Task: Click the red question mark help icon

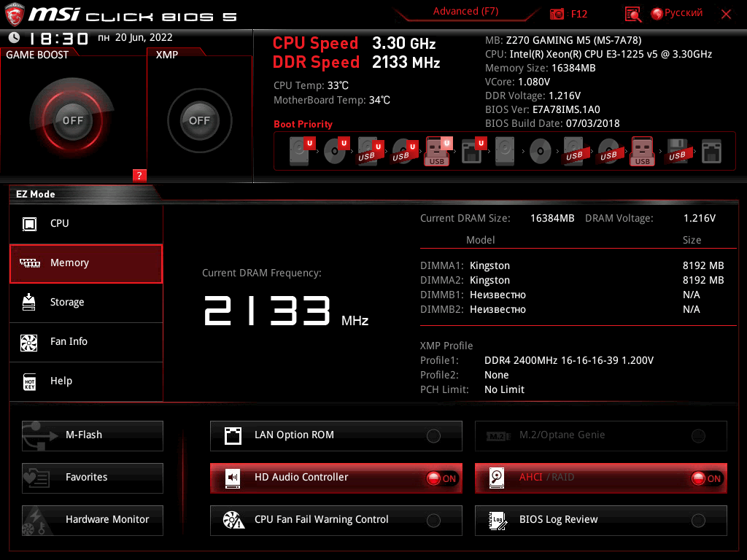Action: 139,175
